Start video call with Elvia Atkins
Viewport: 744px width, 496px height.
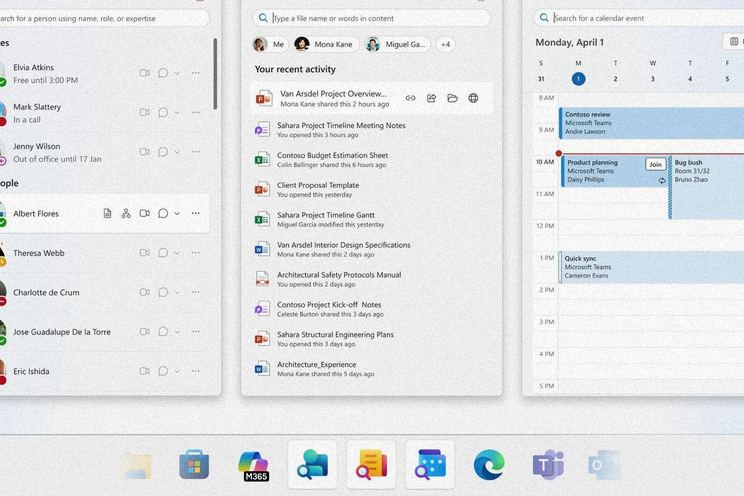point(145,73)
